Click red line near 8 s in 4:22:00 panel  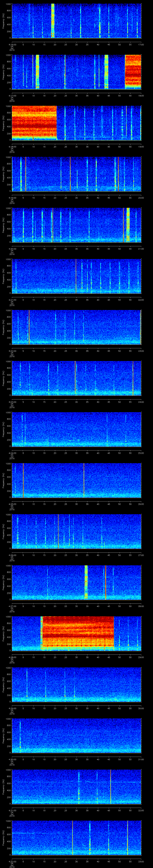[29, 327]
